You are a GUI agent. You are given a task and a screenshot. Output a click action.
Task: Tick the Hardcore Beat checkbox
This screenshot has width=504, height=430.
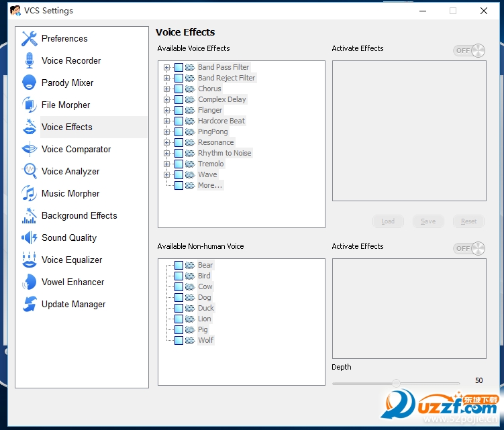(x=179, y=121)
